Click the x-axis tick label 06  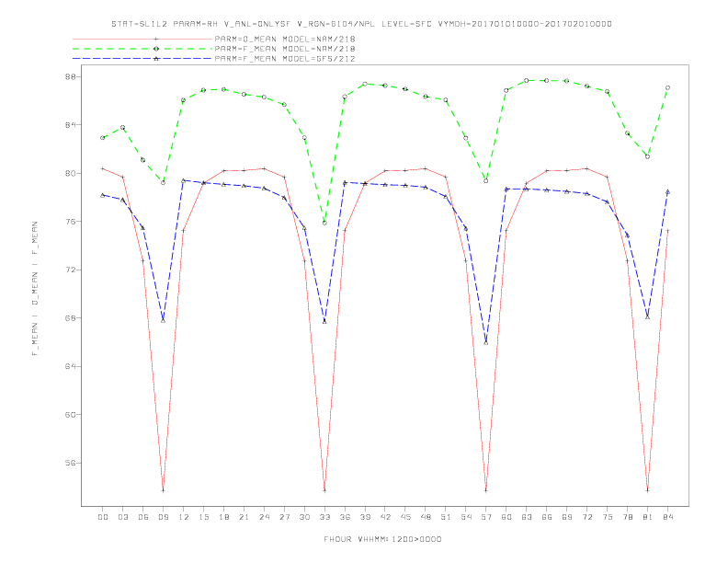coord(143,517)
